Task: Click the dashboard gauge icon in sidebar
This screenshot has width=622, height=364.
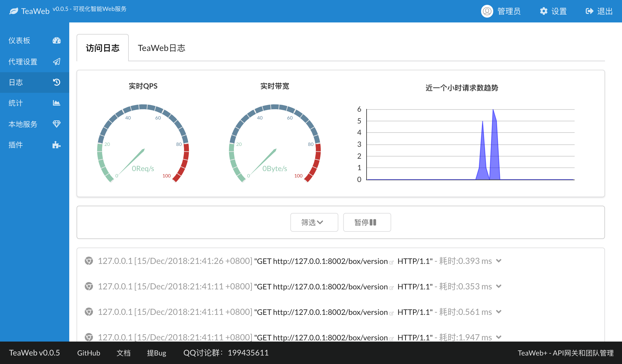Action: pos(56,40)
